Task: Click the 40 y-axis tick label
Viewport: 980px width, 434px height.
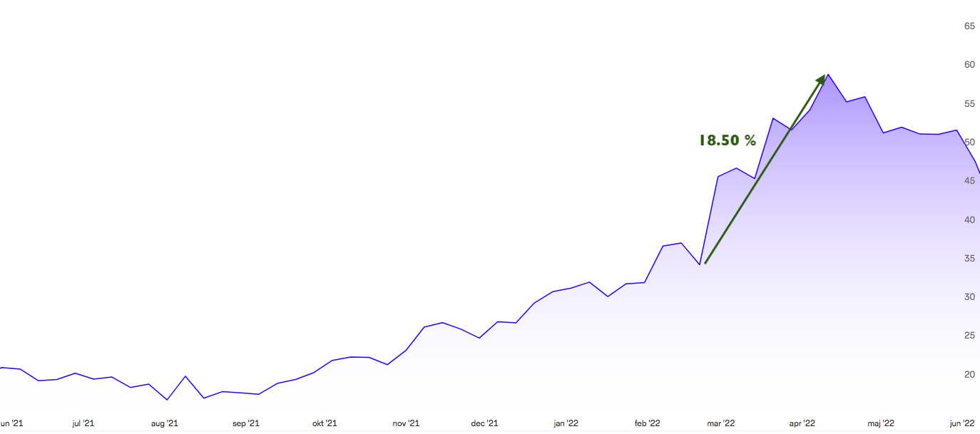Action: click(x=969, y=220)
